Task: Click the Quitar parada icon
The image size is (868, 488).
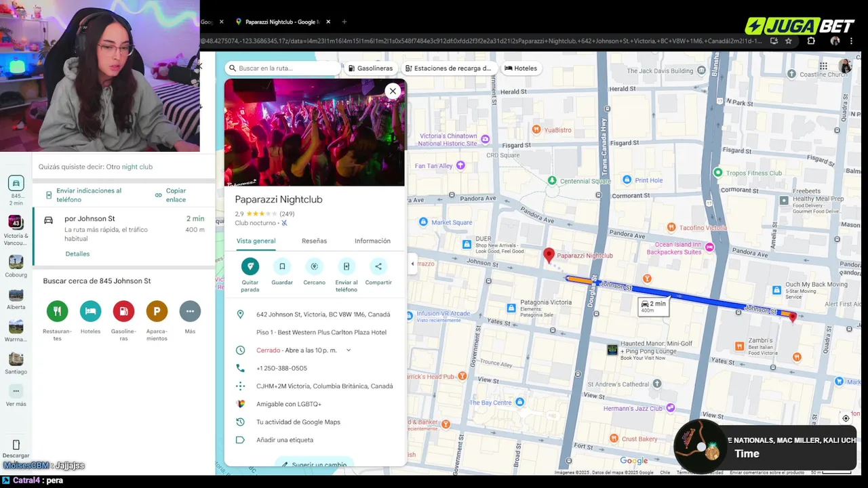Action: click(250, 266)
